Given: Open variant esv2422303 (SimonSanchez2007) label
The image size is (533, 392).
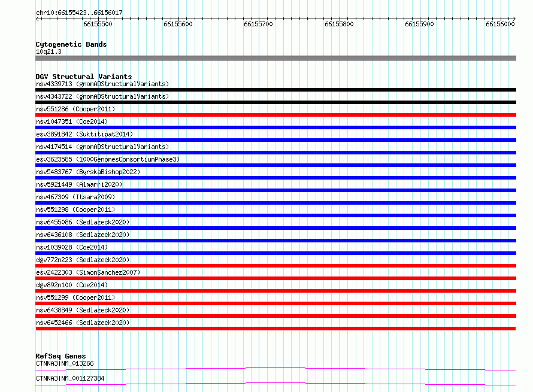Looking at the screenshot, I should click(x=88, y=272).
